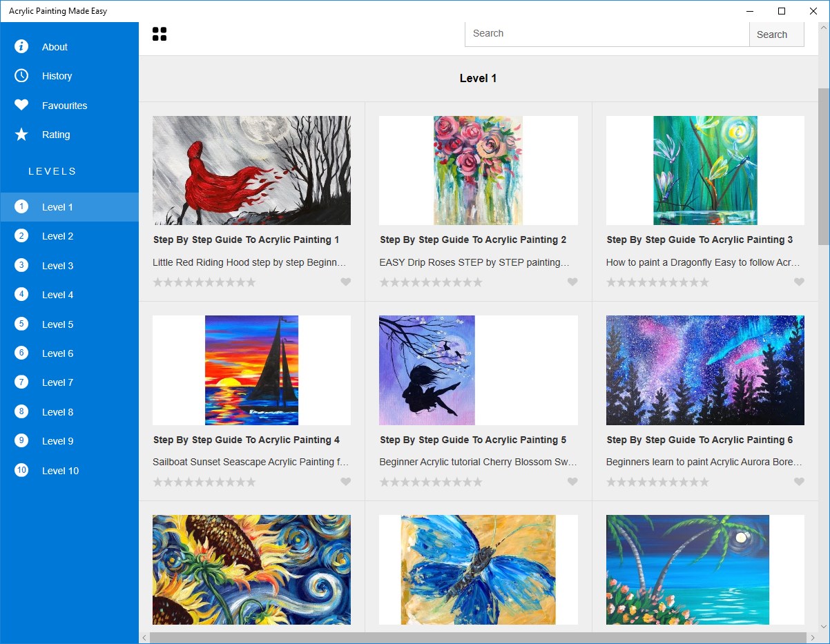Open the History page label
The width and height of the screenshot is (830, 644).
click(x=57, y=76)
